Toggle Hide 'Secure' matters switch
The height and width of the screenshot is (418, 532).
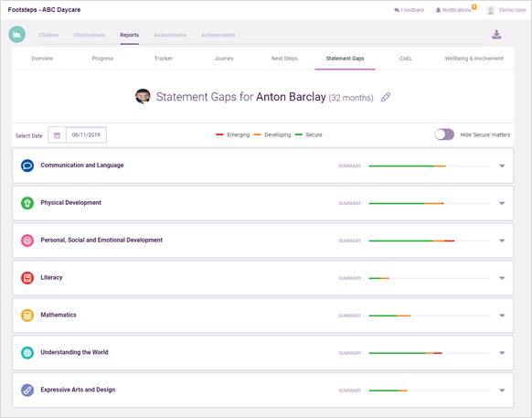tap(444, 134)
